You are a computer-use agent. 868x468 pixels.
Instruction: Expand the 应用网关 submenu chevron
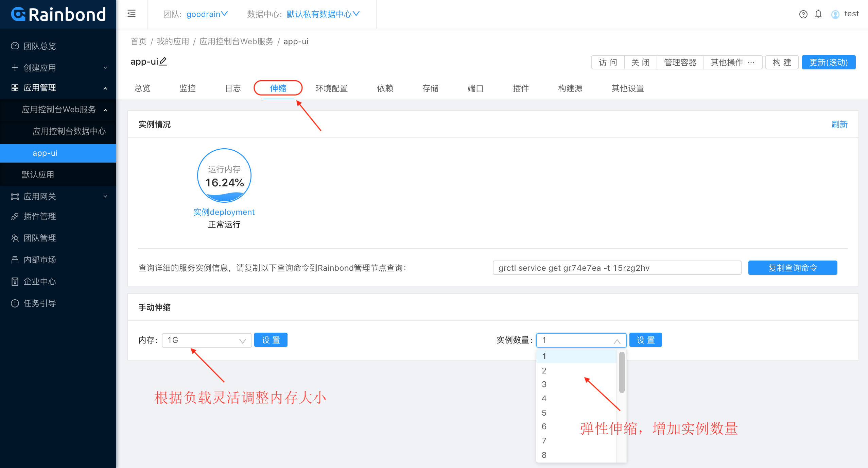tap(105, 196)
